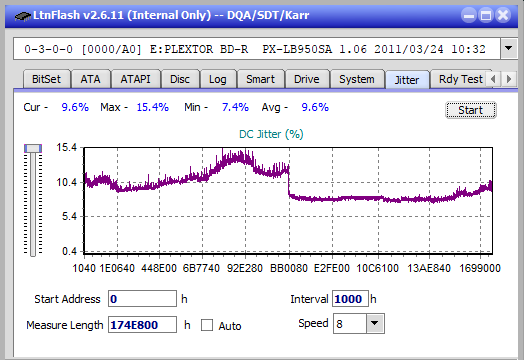Switch to the BitSet tab
Screen dimensions: 524x360
click(46, 79)
